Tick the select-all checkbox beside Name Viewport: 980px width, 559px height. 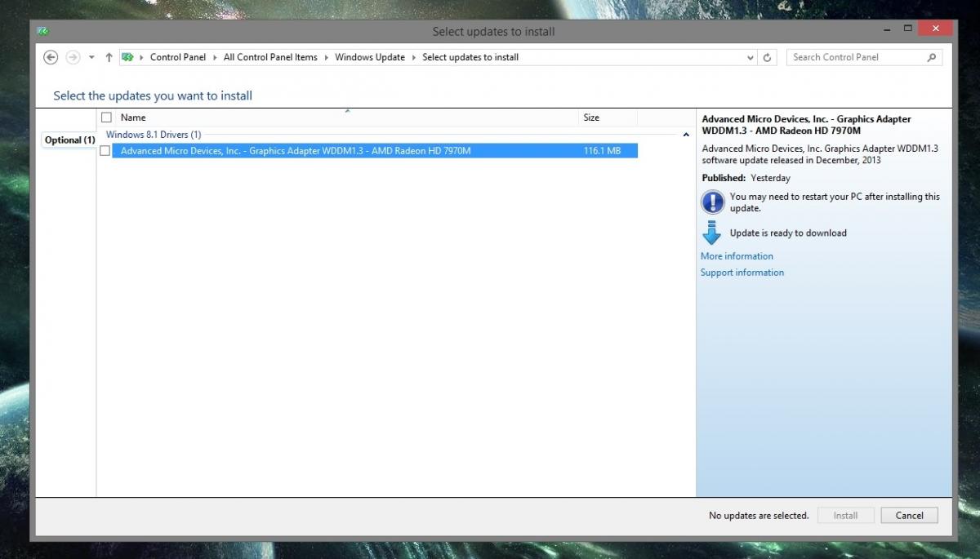click(106, 118)
